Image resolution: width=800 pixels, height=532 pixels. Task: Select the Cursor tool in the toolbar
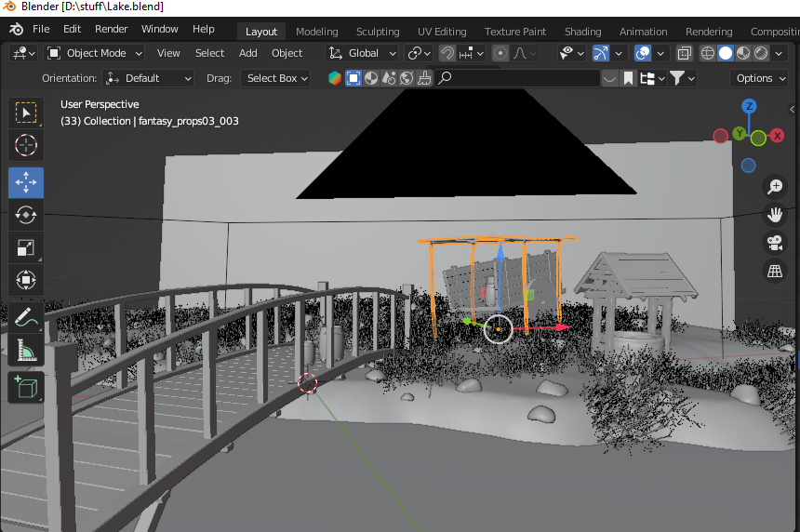point(25,145)
